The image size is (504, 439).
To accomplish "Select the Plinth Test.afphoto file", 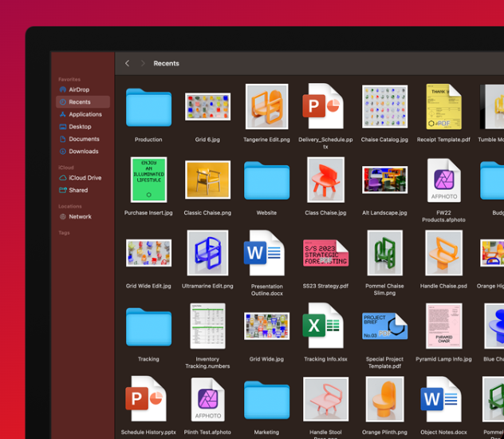I will pos(207,399).
